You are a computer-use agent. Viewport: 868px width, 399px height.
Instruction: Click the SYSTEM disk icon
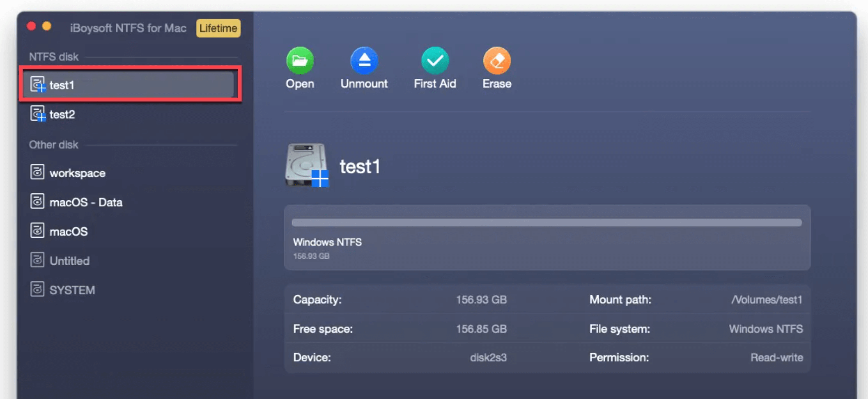click(37, 289)
